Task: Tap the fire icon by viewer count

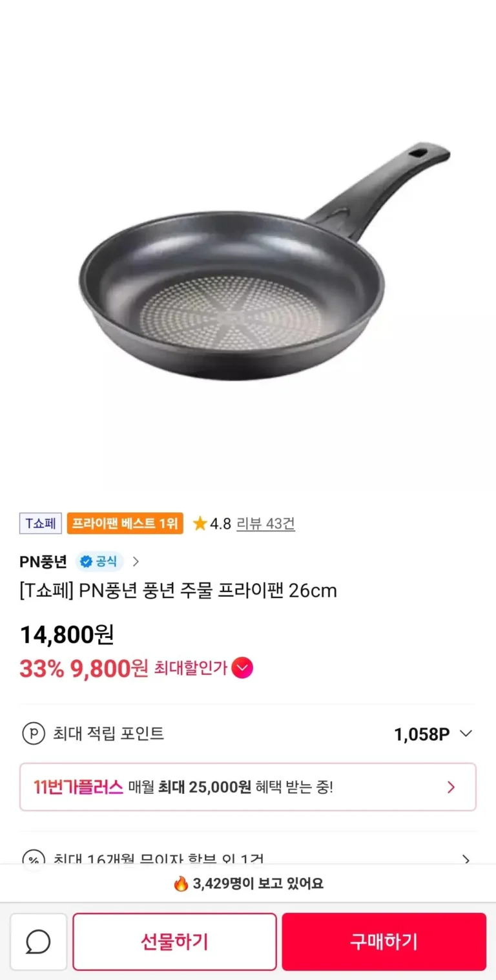Action: [x=181, y=884]
